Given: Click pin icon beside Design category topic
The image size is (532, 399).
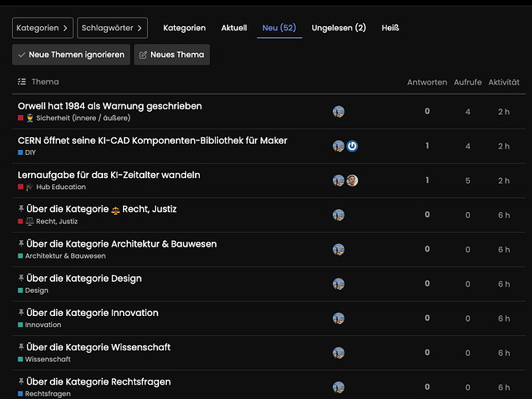Looking at the screenshot, I should 21,278.
